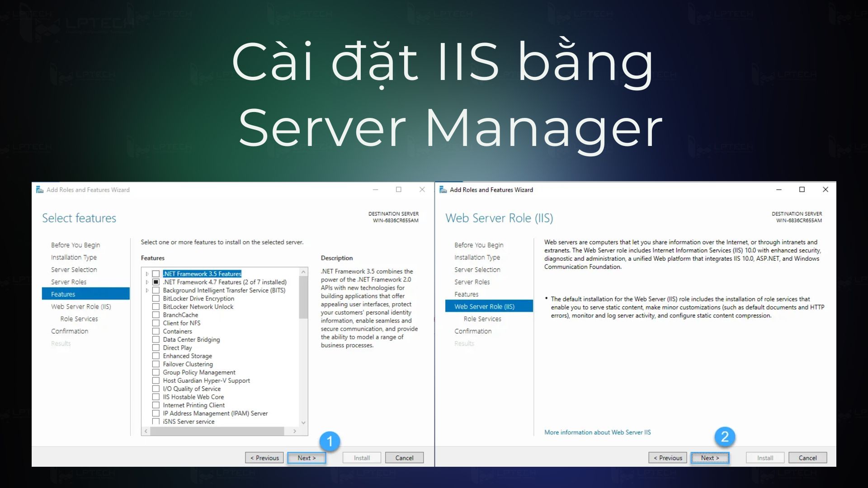The width and height of the screenshot is (868, 488).
Task: Check Background Intelligent Transfer Service checkbox
Action: 156,290
